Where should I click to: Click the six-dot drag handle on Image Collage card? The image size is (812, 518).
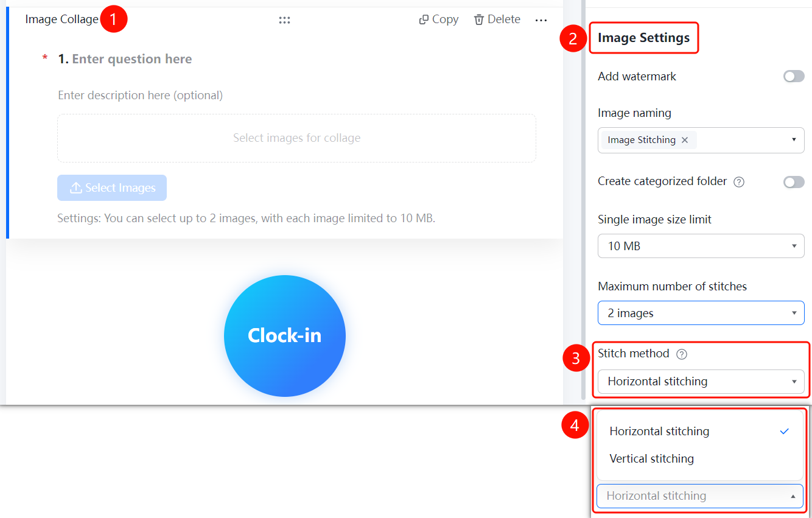pos(284,20)
